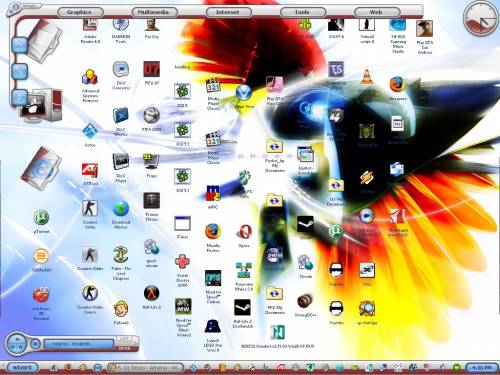
Task: Launch the VLC traffic cone icon
Action: coord(366,77)
